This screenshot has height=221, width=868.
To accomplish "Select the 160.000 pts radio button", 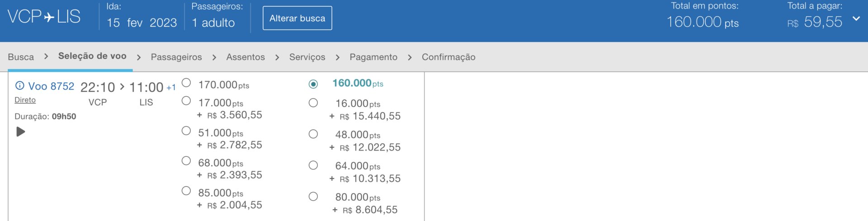I will pyautogui.click(x=313, y=84).
